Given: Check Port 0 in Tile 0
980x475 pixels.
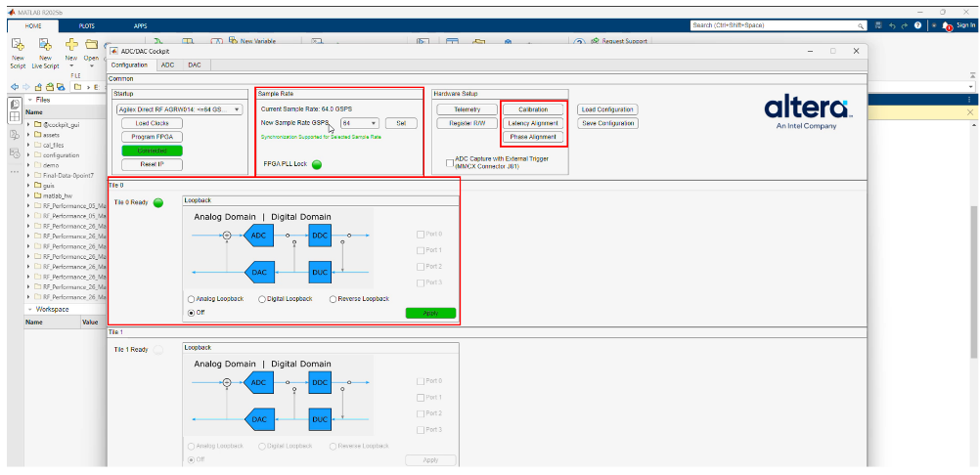Looking at the screenshot, I should pyautogui.click(x=420, y=235).
